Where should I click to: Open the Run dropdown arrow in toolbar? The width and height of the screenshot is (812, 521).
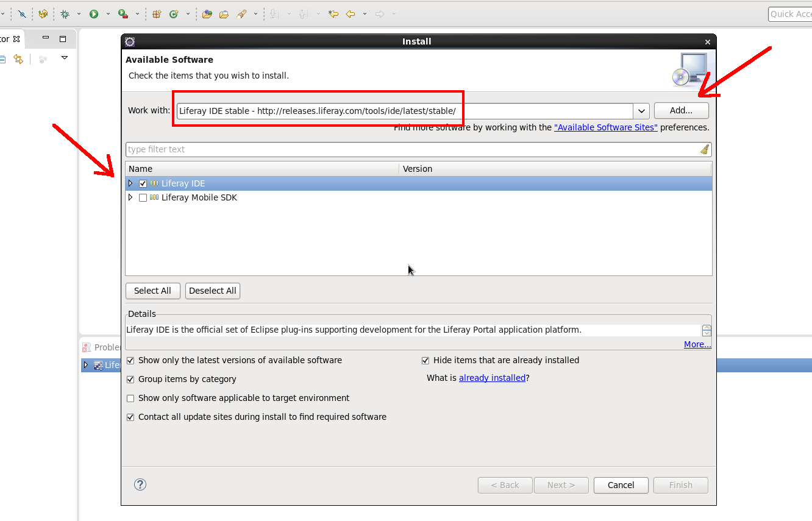point(108,13)
